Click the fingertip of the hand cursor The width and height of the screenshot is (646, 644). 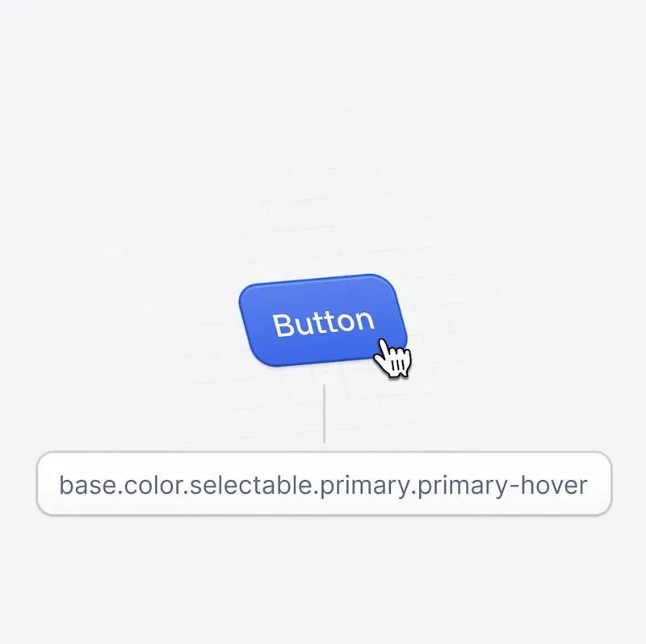click(x=383, y=343)
